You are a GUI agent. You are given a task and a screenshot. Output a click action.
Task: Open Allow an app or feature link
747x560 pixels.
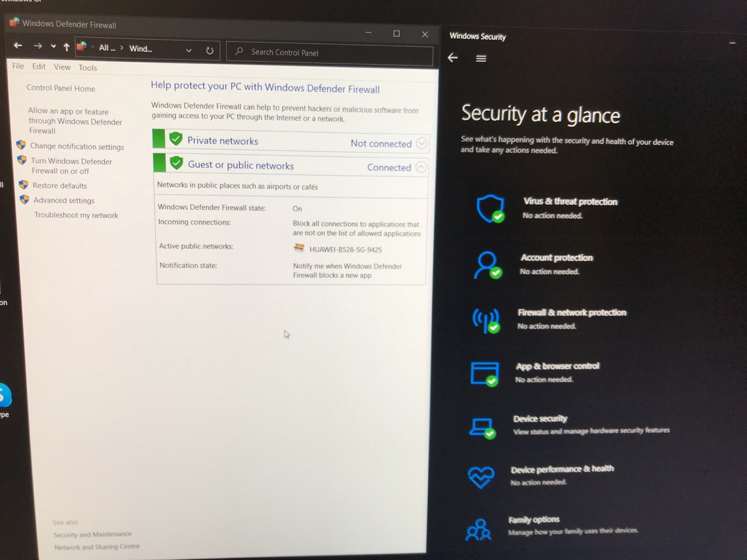coord(75,121)
